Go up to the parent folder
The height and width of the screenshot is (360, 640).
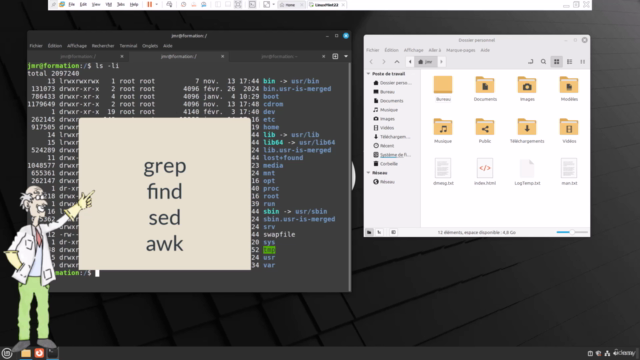[x=397, y=62]
